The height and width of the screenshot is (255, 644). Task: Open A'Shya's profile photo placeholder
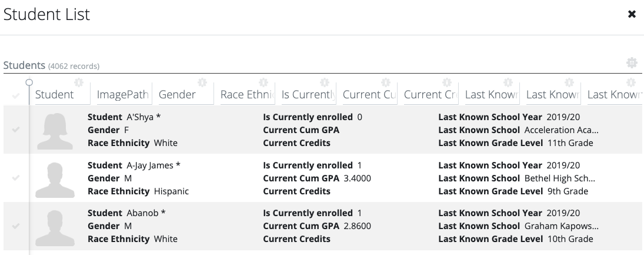click(55, 131)
